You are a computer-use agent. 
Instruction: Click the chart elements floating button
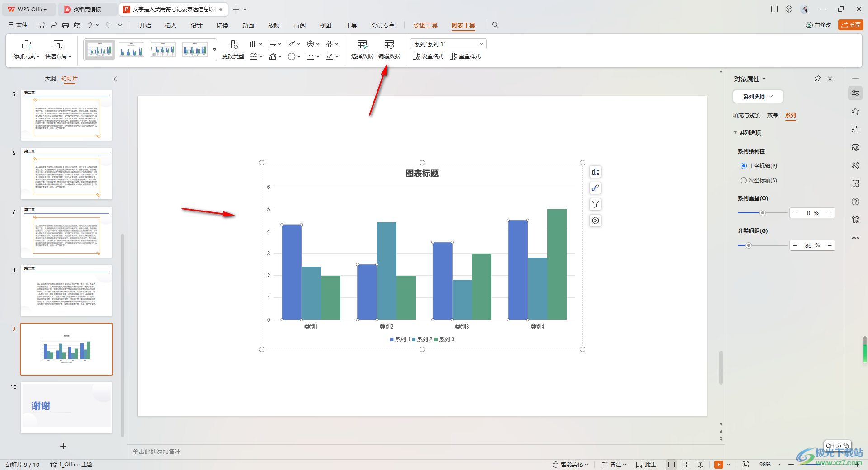(x=595, y=172)
